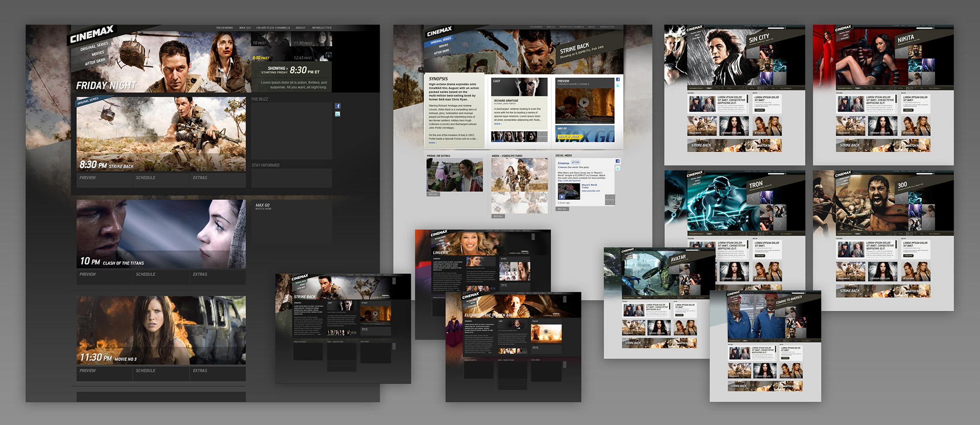
Task: Click the Movie No 3 feature image
Action: pos(161,330)
